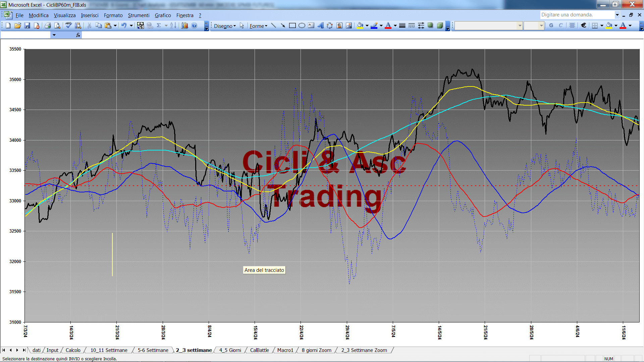The width and height of the screenshot is (644, 362).
Task: Open the Forme shapes menu
Action: pos(258,26)
